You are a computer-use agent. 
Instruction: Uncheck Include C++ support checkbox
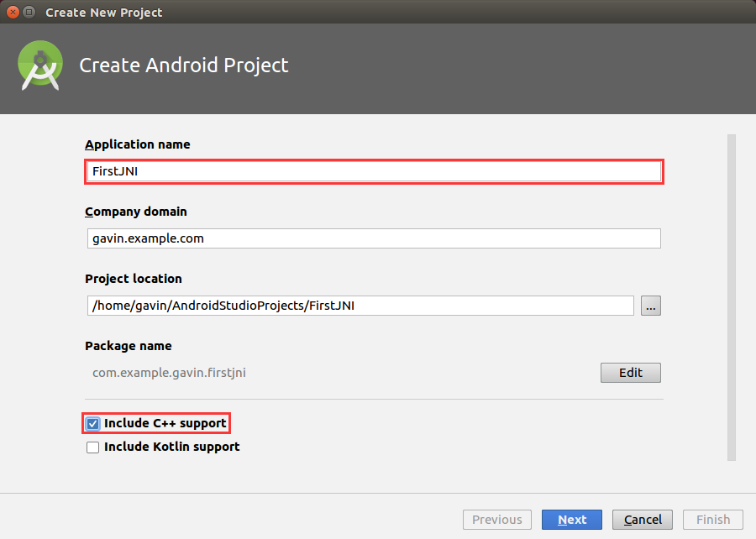pos(92,424)
